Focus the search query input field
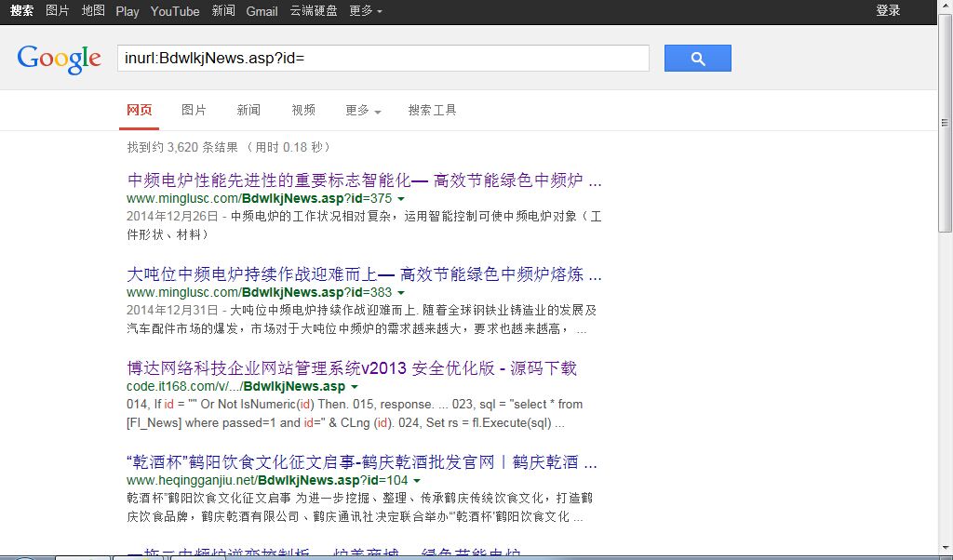 [x=383, y=59]
